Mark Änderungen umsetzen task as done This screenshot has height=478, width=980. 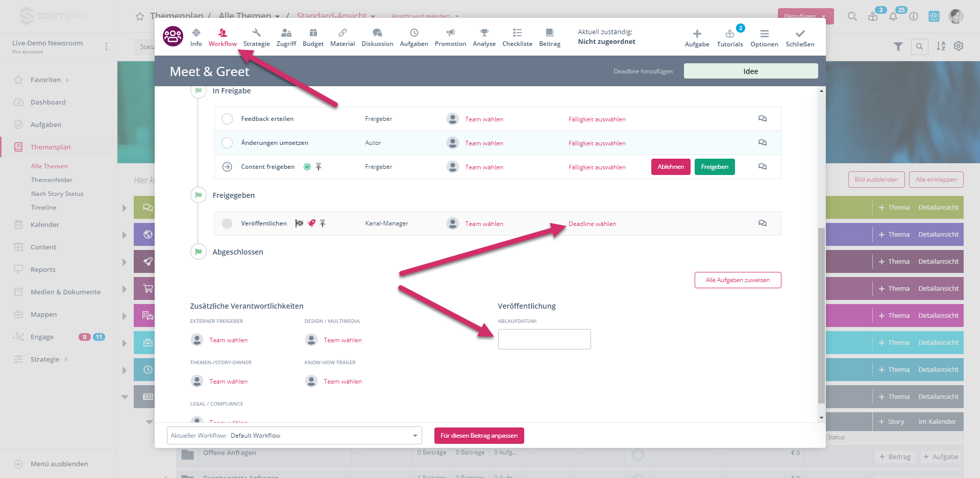pos(227,143)
